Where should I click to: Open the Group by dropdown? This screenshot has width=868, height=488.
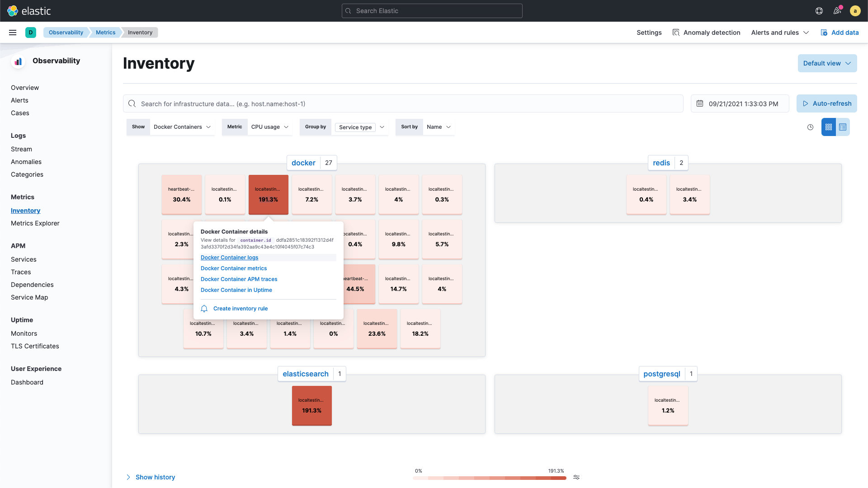pos(360,127)
